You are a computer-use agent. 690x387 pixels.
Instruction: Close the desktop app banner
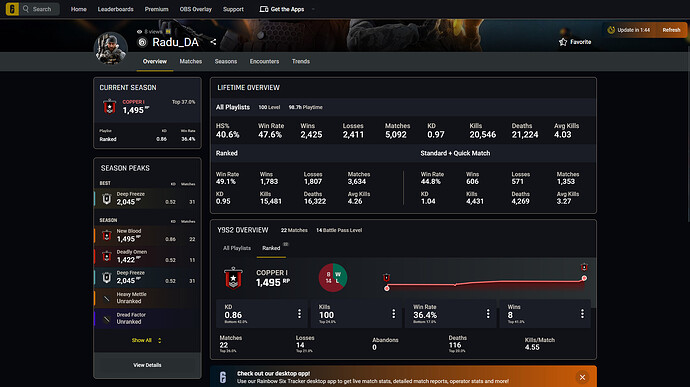point(582,377)
